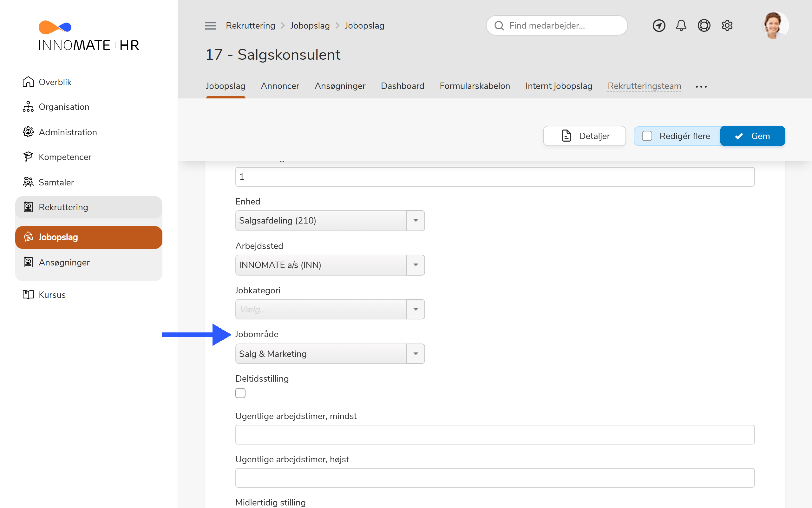
Task: Click Ugentlige arbejdstimer, mindst field
Action: (x=495, y=434)
